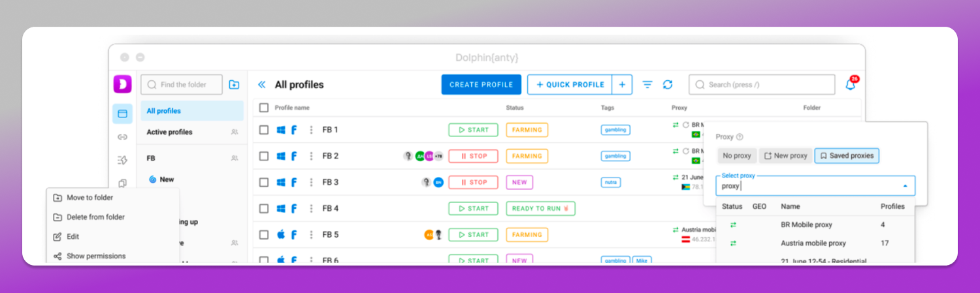The width and height of the screenshot is (980, 293).
Task: Click the CREATE PROFILE button
Action: [x=482, y=85]
